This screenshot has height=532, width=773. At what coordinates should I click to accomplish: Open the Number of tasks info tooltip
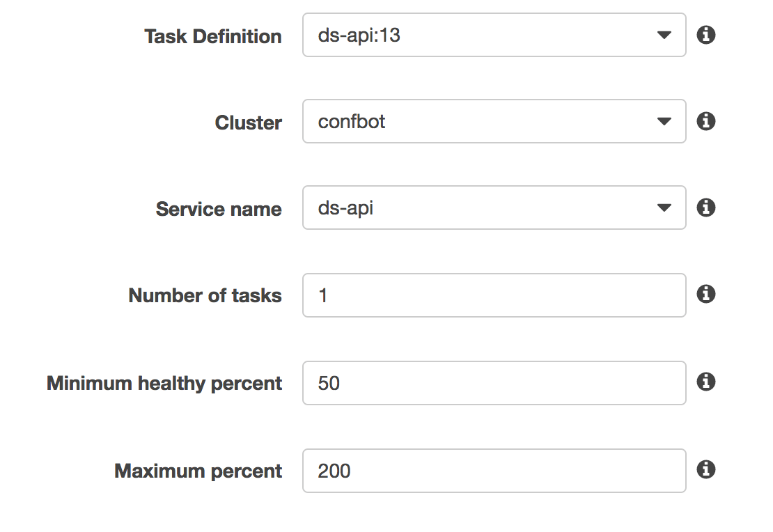pos(706,294)
